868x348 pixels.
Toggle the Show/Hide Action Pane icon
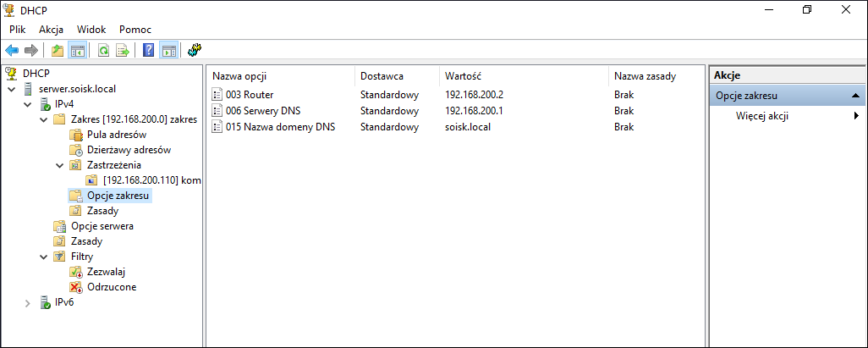(x=168, y=51)
